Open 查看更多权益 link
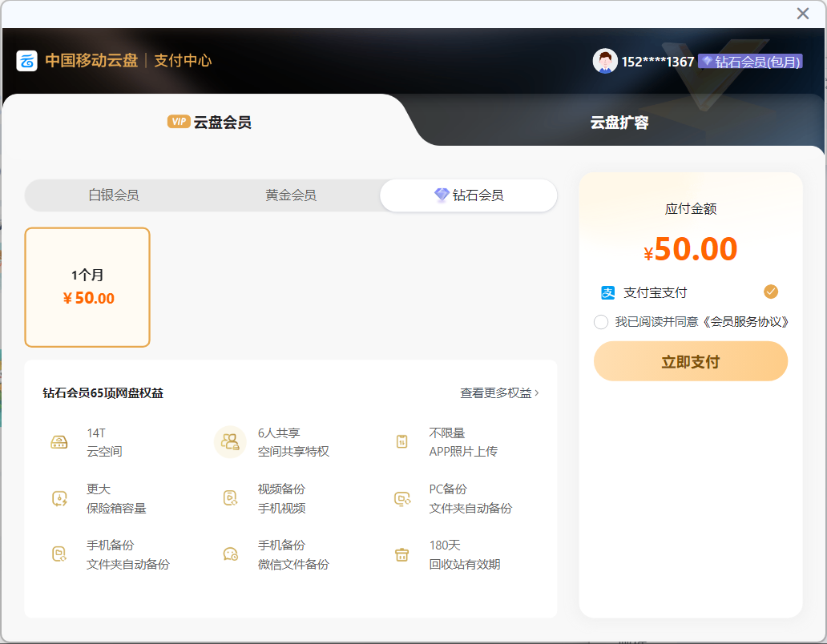 499,392
